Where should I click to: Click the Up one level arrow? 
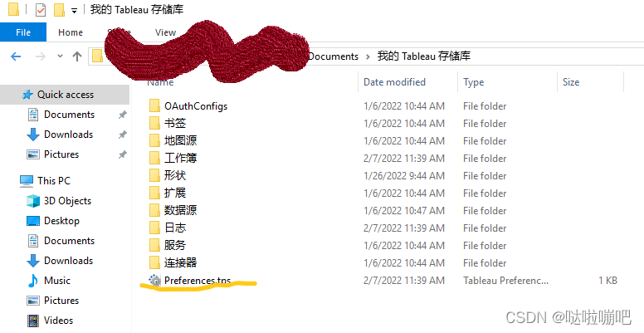[77, 56]
